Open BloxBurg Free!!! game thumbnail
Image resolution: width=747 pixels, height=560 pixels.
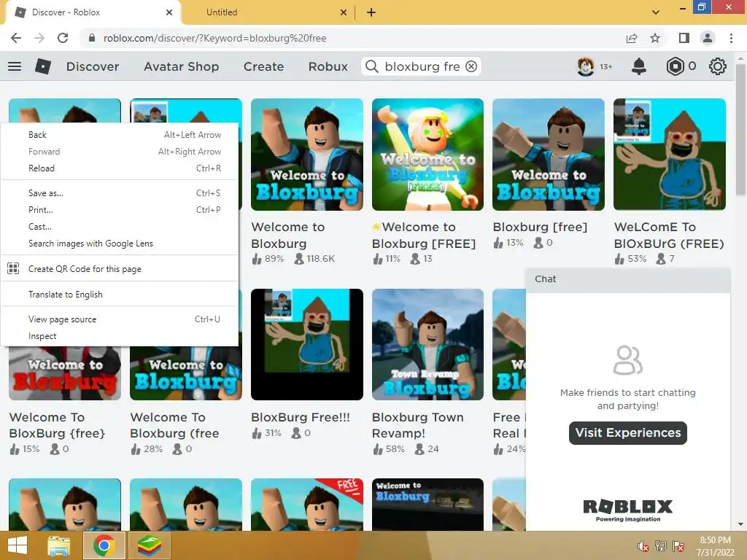click(x=307, y=344)
